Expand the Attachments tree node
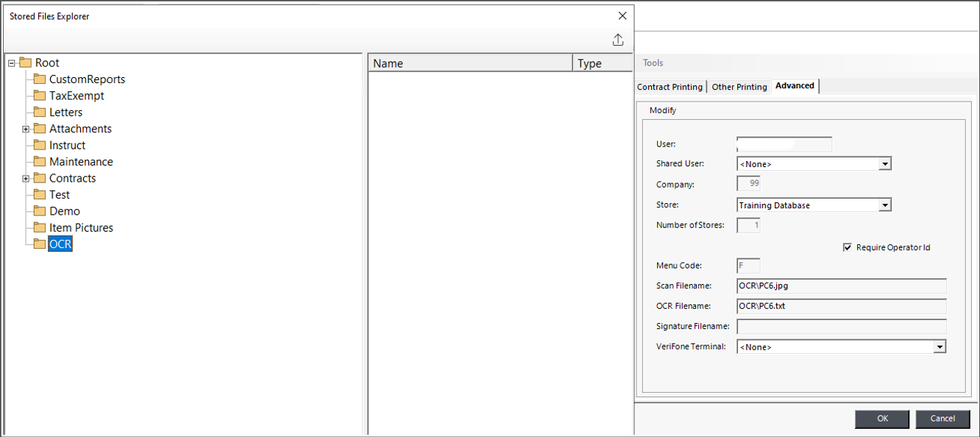Viewport: 980px width, 437px height. [x=26, y=129]
